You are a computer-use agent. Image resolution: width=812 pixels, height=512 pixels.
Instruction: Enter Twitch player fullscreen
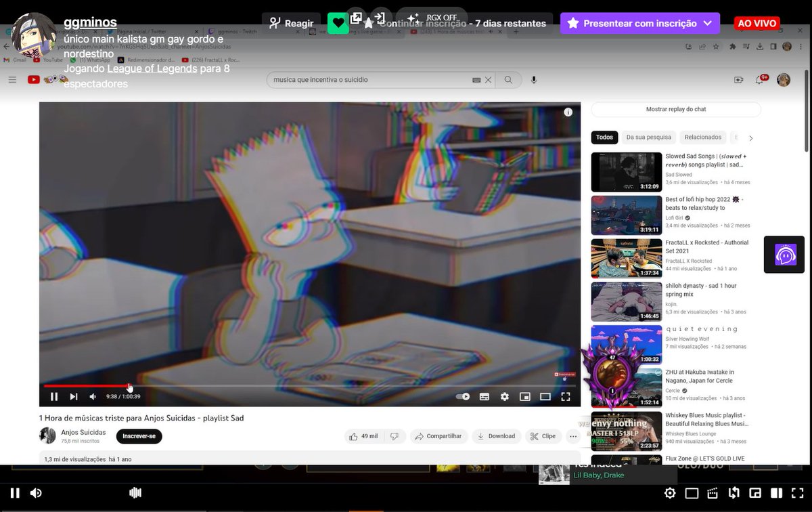[798, 493]
